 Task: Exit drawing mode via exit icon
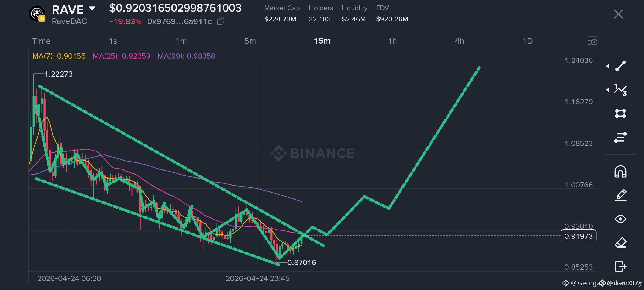coord(620,266)
